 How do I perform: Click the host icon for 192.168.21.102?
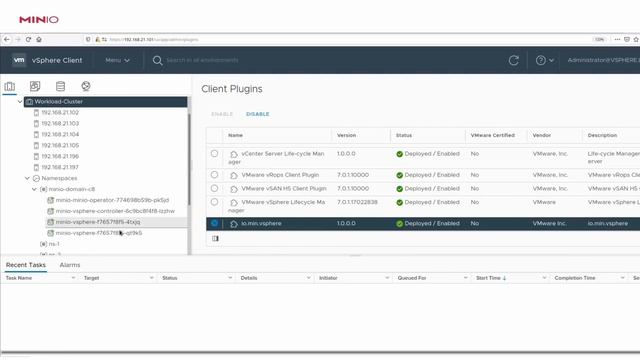pyautogui.click(x=36, y=112)
